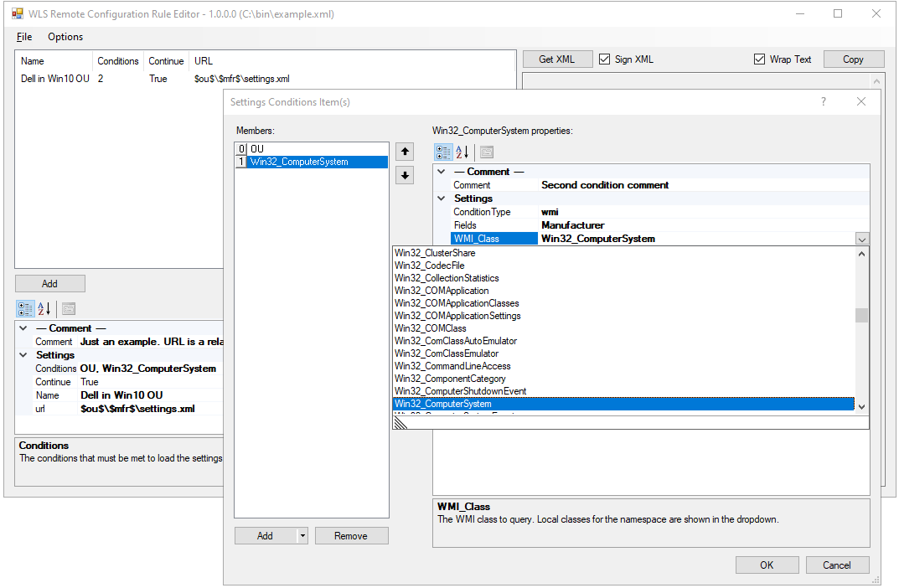Viewport: 899px width, 588px height.
Task: Select Win32_COMClass from the class list
Action: pos(431,328)
